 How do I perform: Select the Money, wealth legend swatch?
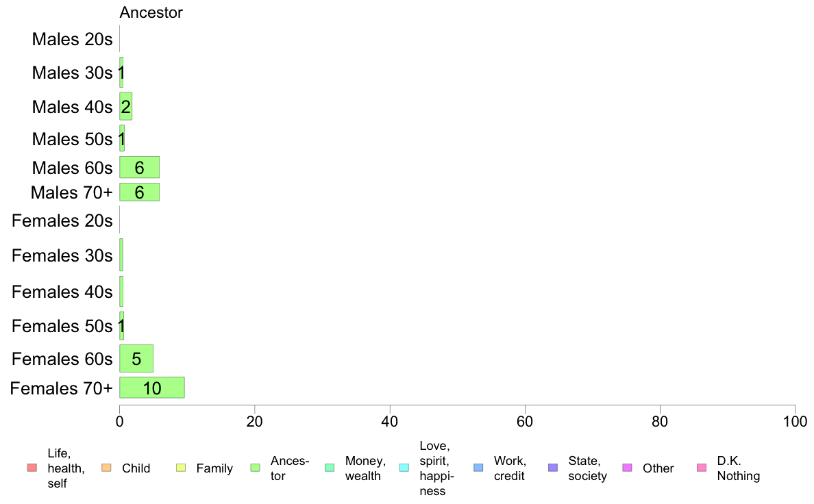coord(330,468)
